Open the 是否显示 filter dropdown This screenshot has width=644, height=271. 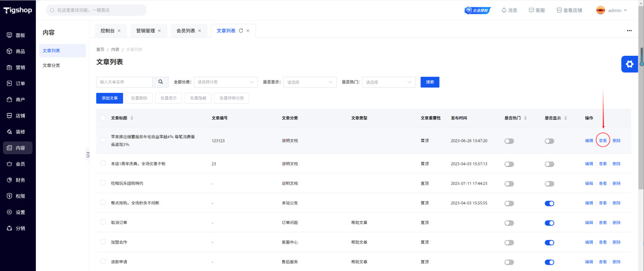tap(310, 82)
